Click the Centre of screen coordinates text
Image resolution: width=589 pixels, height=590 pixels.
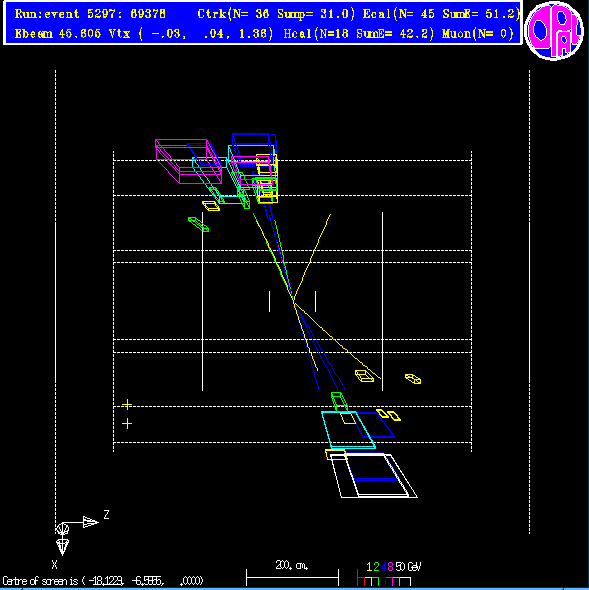pyautogui.click(x=102, y=581)
